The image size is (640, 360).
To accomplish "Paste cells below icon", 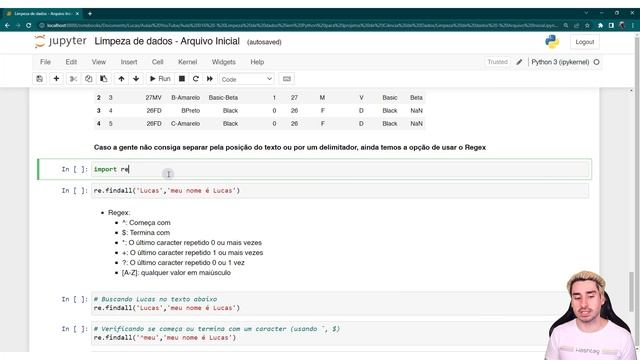I will click(104, 79).
